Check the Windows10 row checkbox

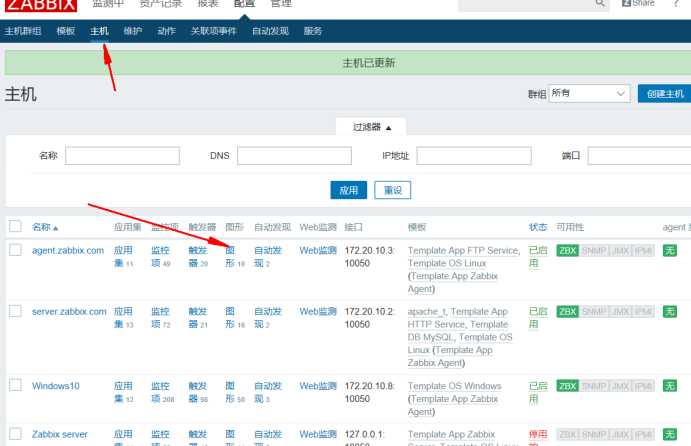[x=15, y=385]
